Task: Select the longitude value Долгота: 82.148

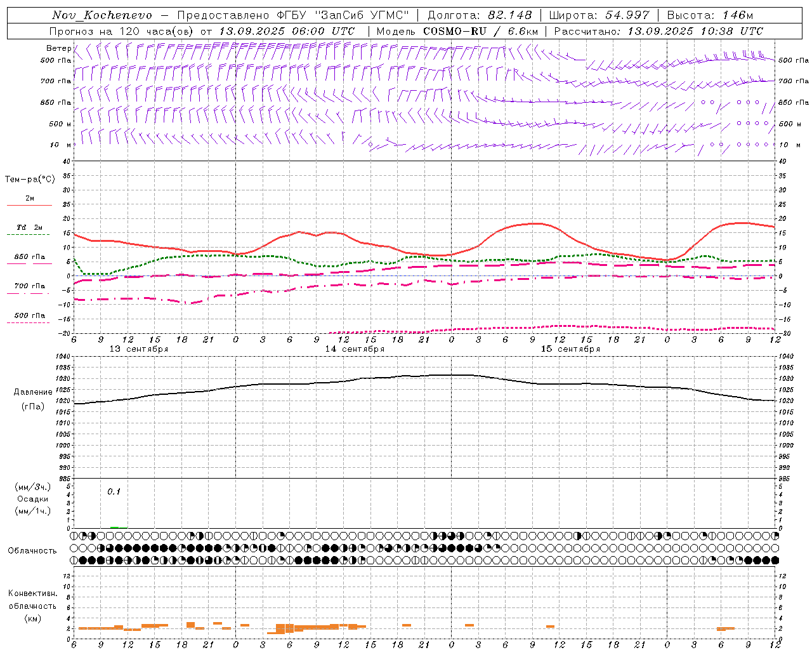Action: tap(480, 15)
